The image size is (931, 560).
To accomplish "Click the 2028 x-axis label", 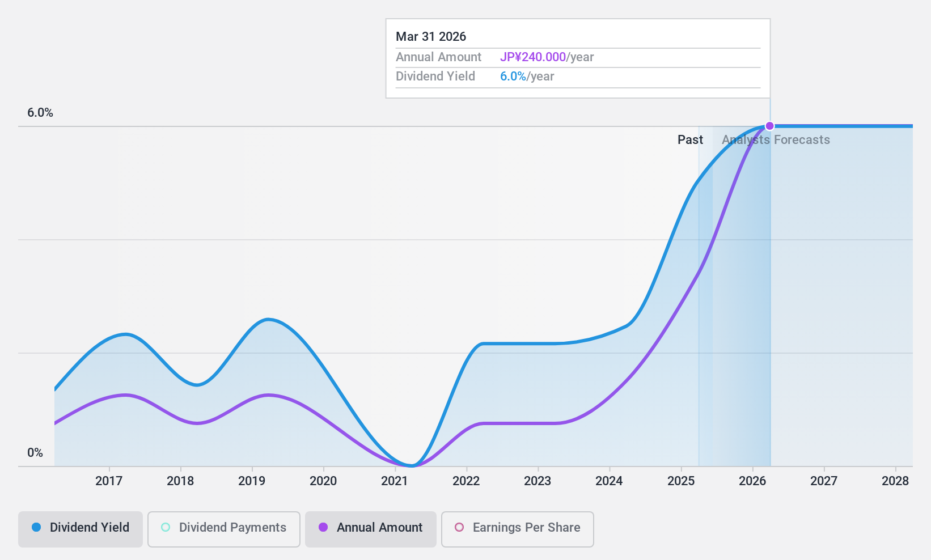I will 895,481.
